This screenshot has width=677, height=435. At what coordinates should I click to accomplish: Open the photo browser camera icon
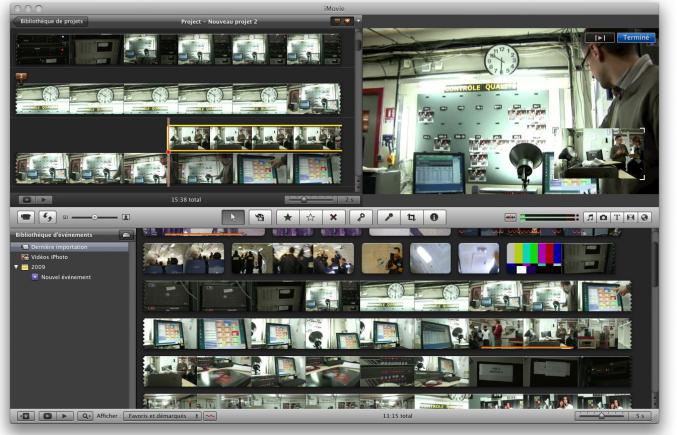[603, 218]
